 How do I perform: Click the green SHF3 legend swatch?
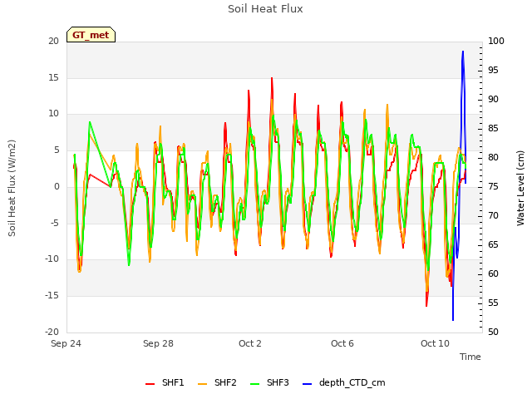point(254,384)
